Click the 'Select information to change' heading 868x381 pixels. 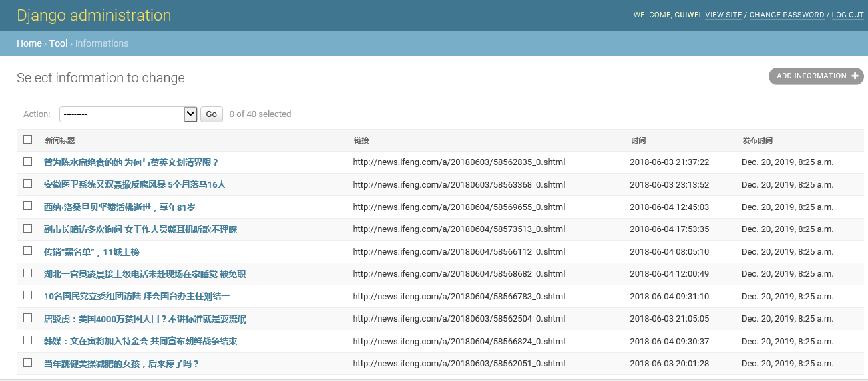[101, 78]
